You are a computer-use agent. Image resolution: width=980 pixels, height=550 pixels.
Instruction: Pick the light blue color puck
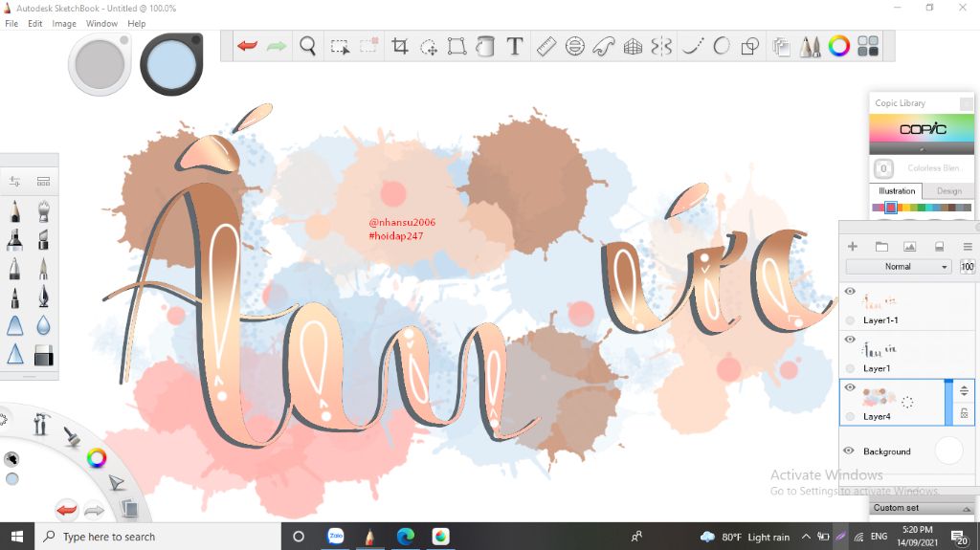tap(171, 64)
